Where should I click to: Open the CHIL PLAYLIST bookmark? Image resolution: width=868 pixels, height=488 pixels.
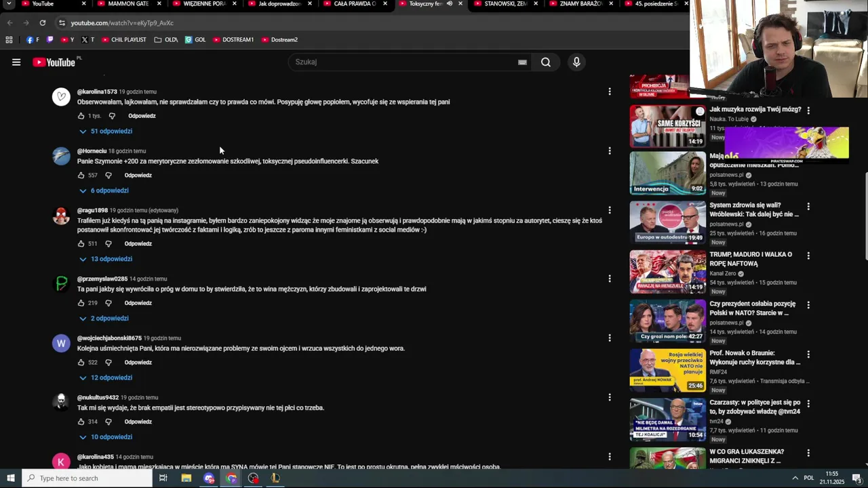pos(123,40)
